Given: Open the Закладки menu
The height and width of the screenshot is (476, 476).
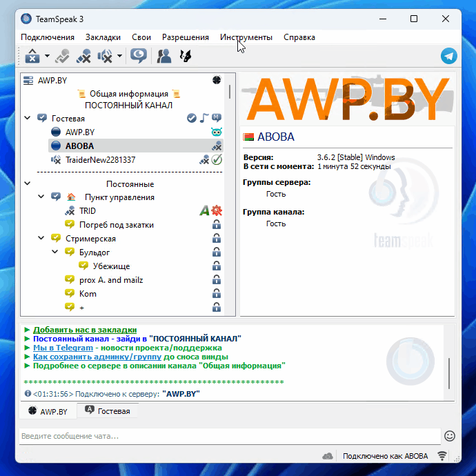Looking at the screenshot, I should tap(103, 37).
